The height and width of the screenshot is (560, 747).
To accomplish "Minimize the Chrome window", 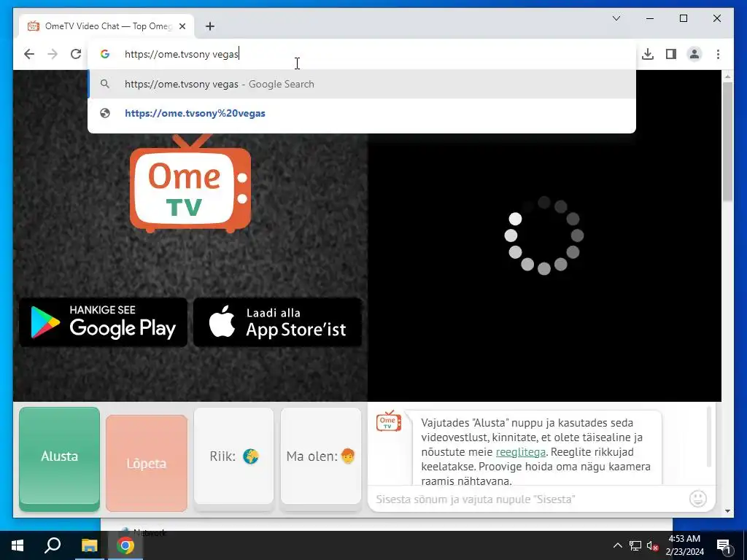I will (x=650, y=18).
